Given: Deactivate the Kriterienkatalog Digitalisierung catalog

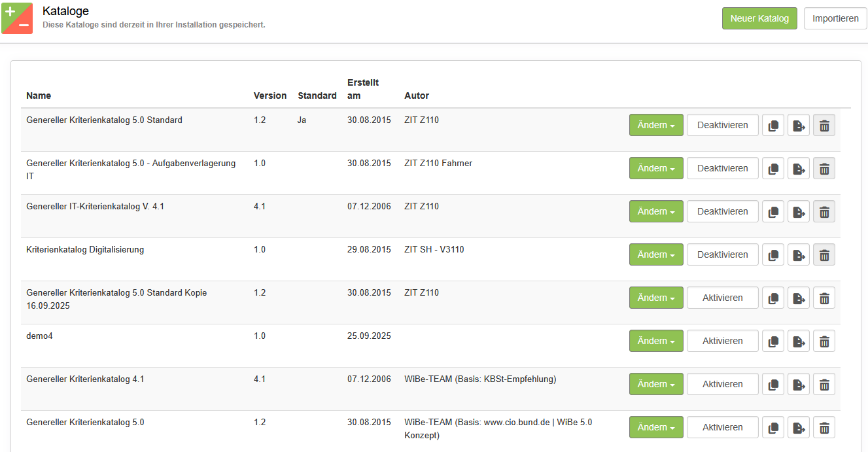Looking at the screenshot, I should pyautogui.click(x=722, y=255).
